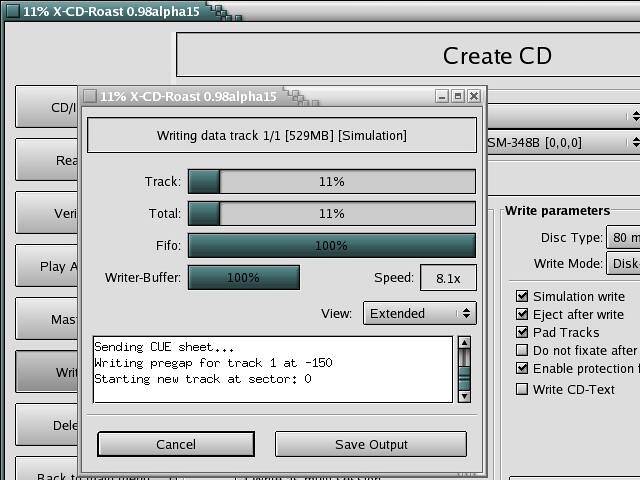
Task: Maximize the progress dialog window
Action: tap(458, 96)
